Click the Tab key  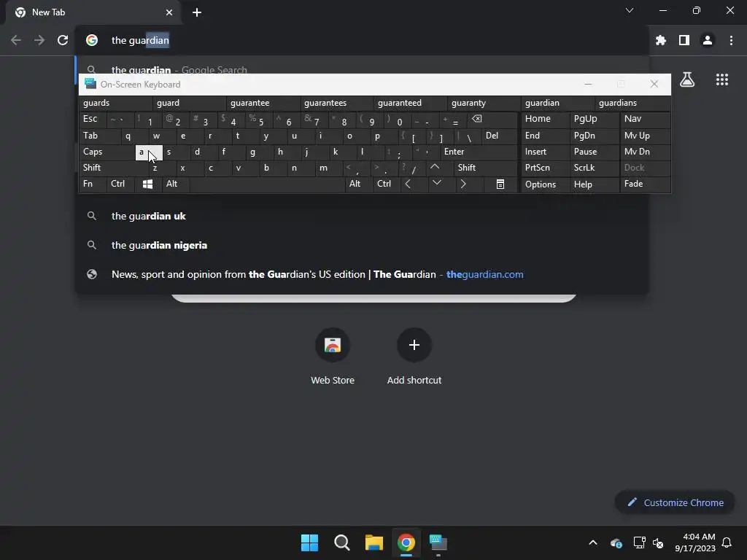[x=100, y=136]
